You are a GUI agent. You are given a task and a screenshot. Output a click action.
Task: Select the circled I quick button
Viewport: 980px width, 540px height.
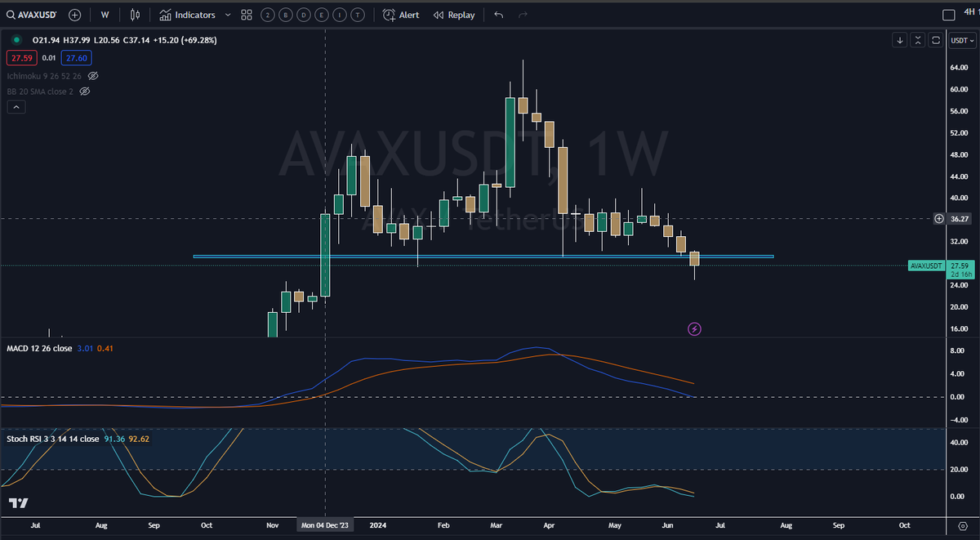[340, 15]
